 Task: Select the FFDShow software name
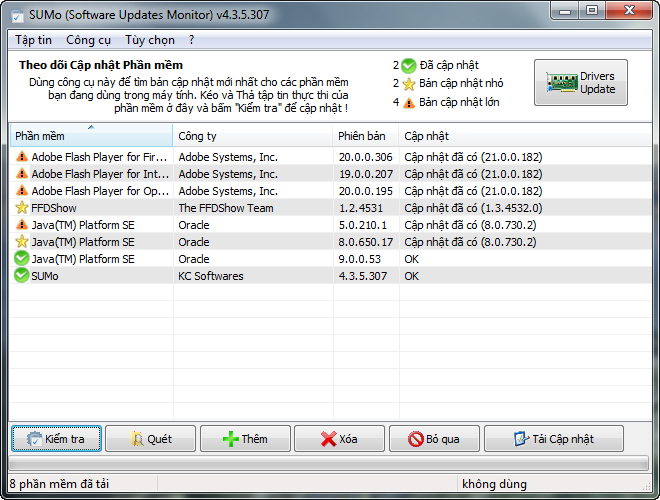54,208
